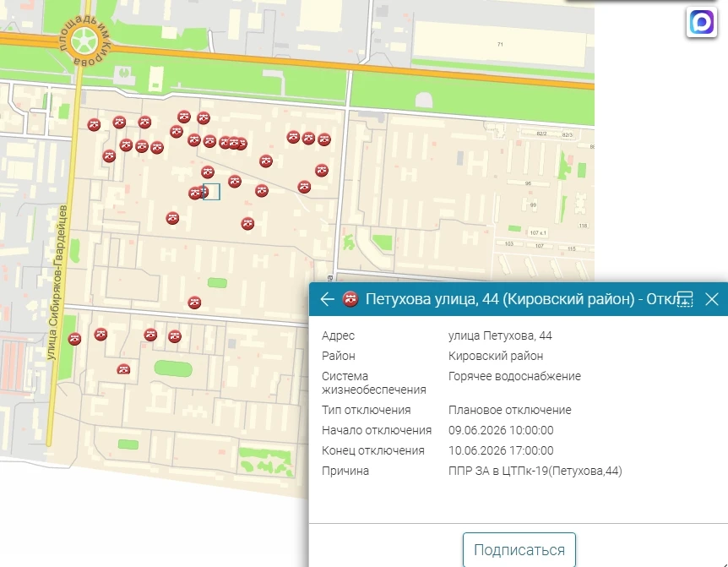Click the marker overlapped by the blue square
728x567 pixels.
click(x=203, y=191)
